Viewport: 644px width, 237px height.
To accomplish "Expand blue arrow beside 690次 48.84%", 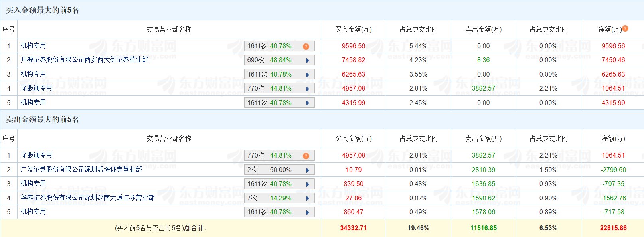I will click(308, 61).
